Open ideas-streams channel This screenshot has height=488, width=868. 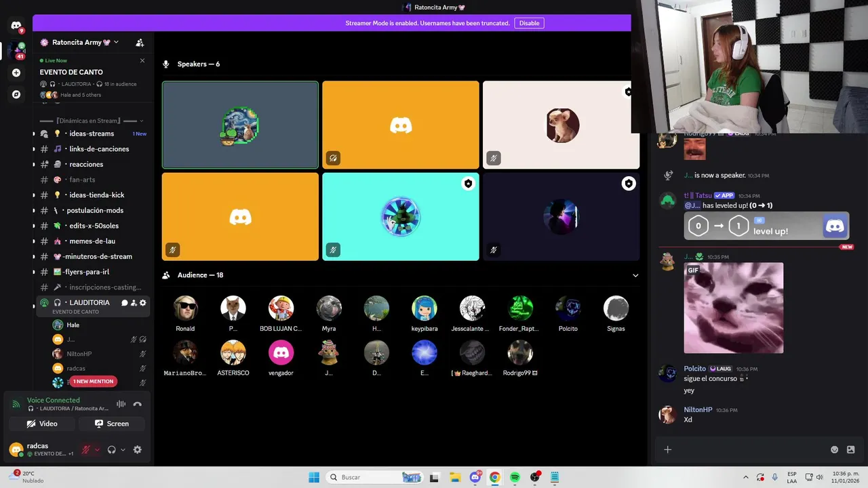point(92,134)
